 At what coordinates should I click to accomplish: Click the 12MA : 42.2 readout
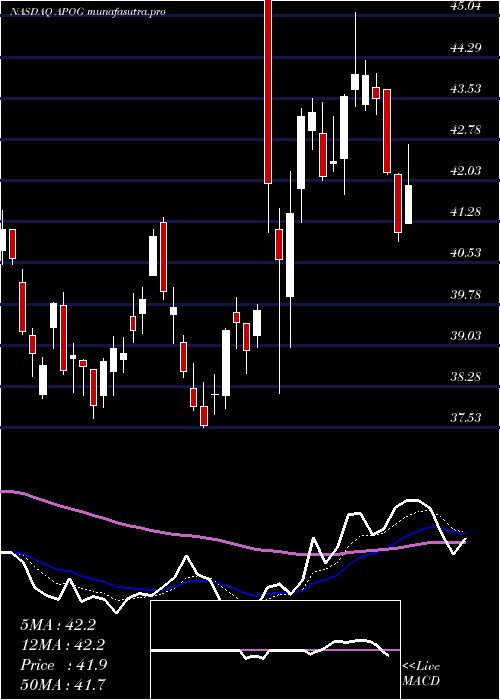coord(63,645)
